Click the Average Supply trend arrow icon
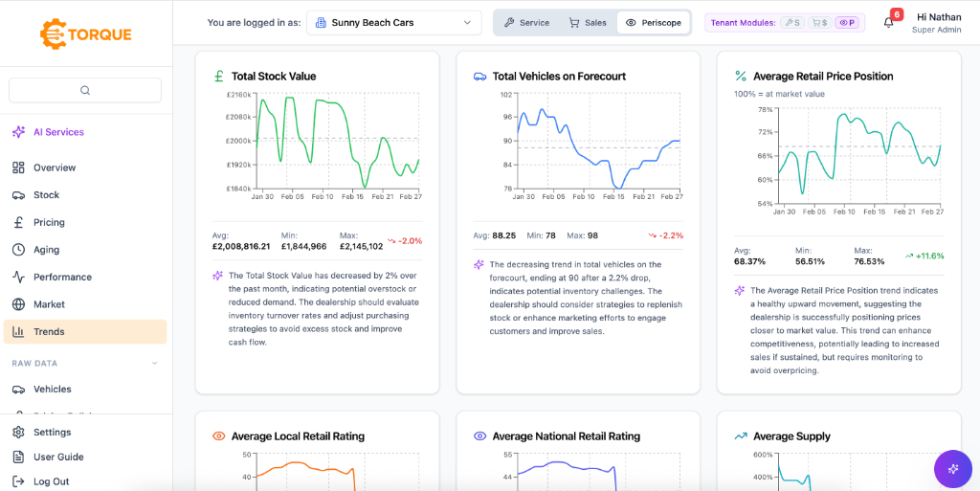 741,436
